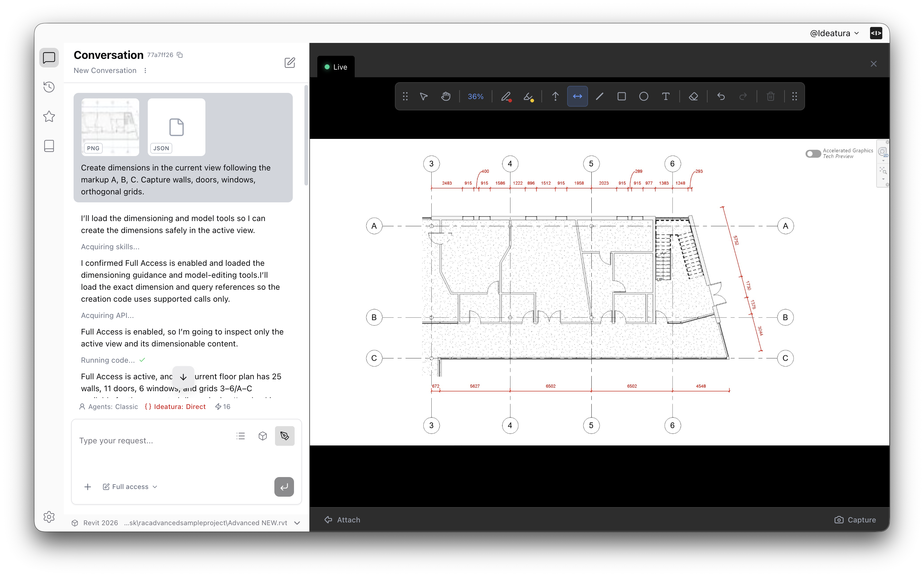
Task: Open the code panel icon top right
Action: pyautogui.click(x=876, y=33)
